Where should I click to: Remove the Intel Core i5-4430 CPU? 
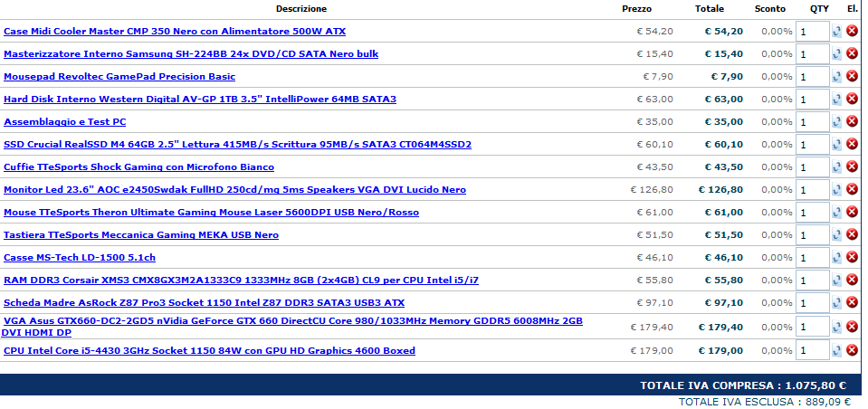(x=852, y=350)
